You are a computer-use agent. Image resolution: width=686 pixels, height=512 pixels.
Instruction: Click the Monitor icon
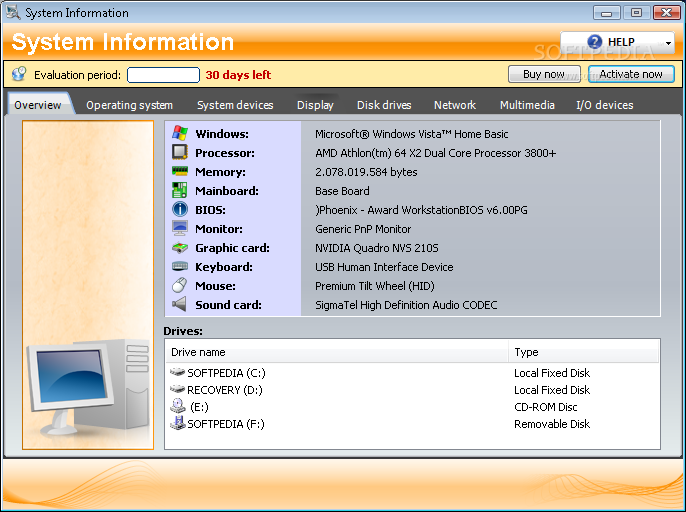coord(180,228)
